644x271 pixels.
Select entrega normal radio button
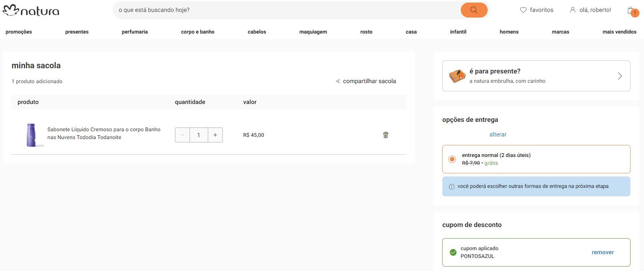pyautogui.click(x=452, y=159)
